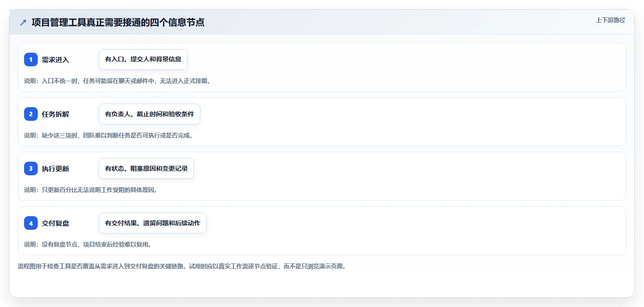
Task: Click the note starting 说明：只更新百分比
Action: click(90, 190)
